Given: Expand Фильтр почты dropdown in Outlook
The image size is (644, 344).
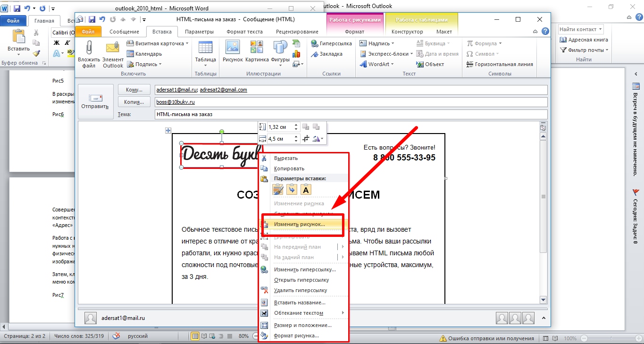Looking at the screenshot, I should [607, 50].
